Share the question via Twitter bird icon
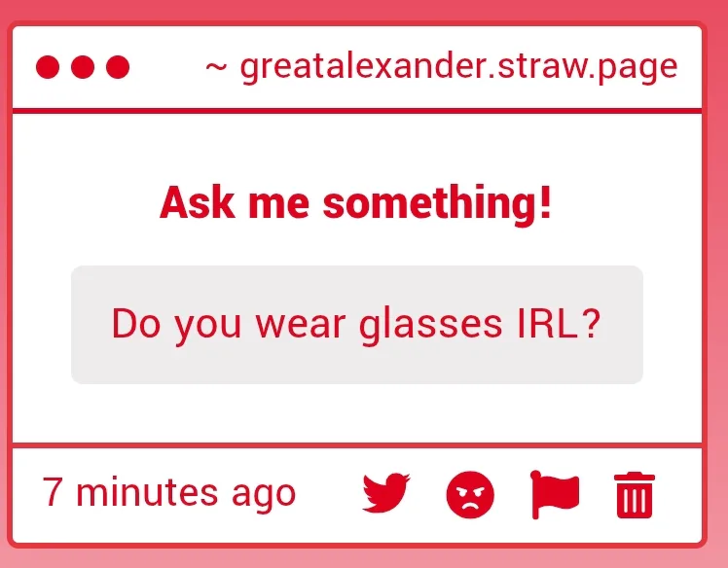Screen dimensions: 728x568 385,494
